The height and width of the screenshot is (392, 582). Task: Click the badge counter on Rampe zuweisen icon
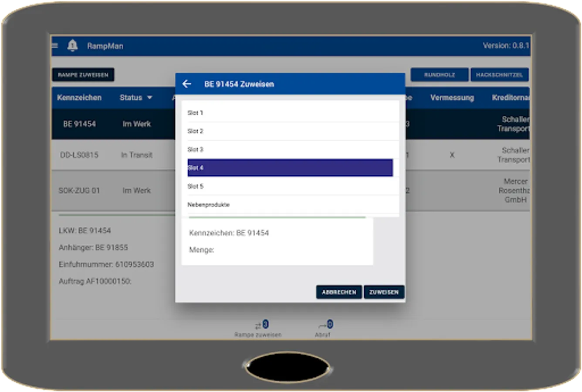266,324
